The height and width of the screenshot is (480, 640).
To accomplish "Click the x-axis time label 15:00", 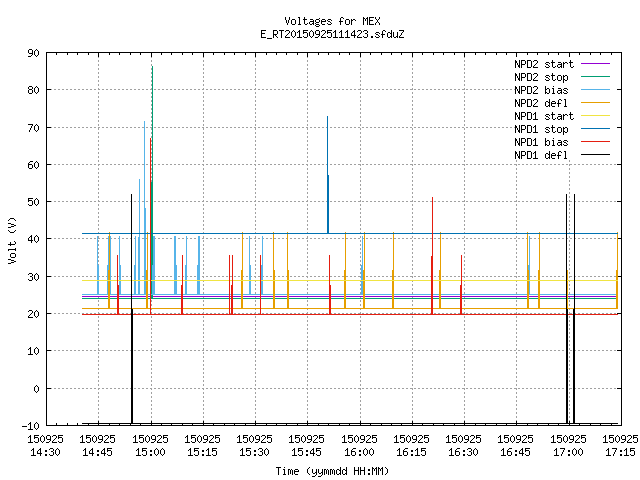I will coord(150,452).
